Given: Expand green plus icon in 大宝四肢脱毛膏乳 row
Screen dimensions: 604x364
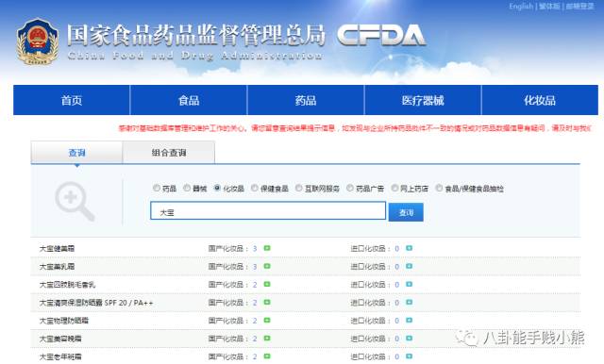Looking at the screenshot, I should (267, 285).
